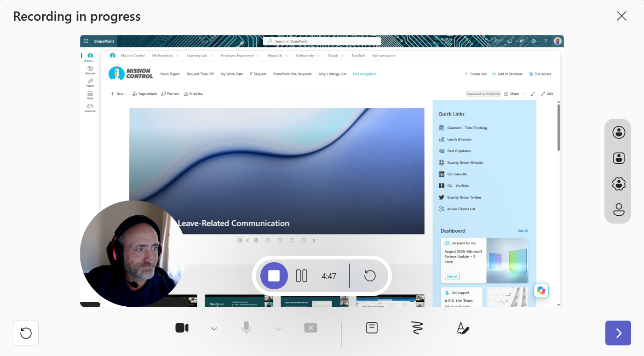The image size is (644, 356).
Task: Click the SharePoint page vertical scrollbar
Action: click(x=559, y=127)
